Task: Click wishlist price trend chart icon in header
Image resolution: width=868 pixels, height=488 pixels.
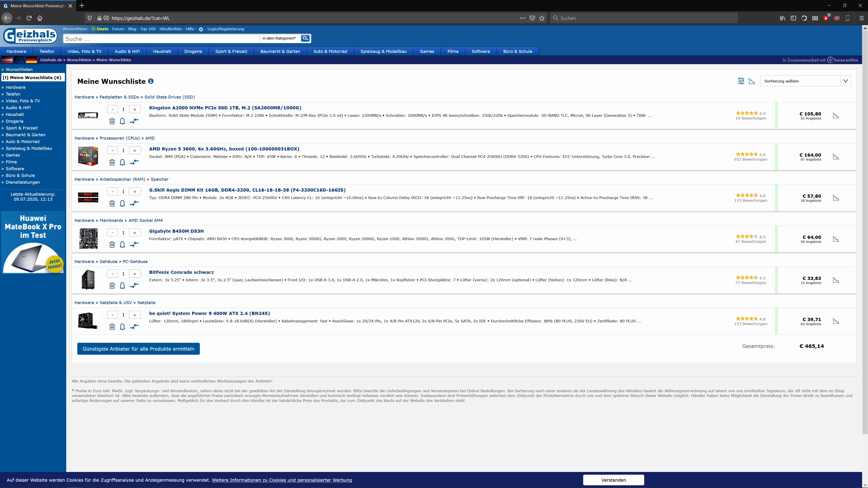Action: coord(752,81)
